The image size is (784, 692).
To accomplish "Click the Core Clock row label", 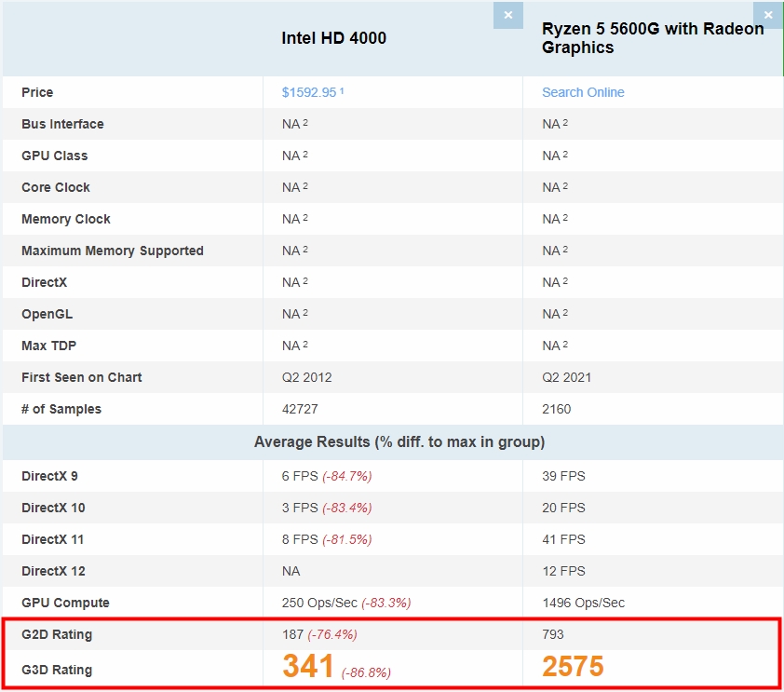I will pyautogui.click(x=56, y=187).
